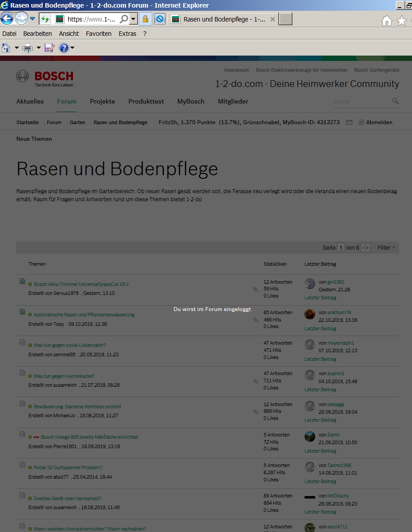Click the browser Forward arrow button
The width and height of the screenshot is (412, 532).
tap(21, 19)
